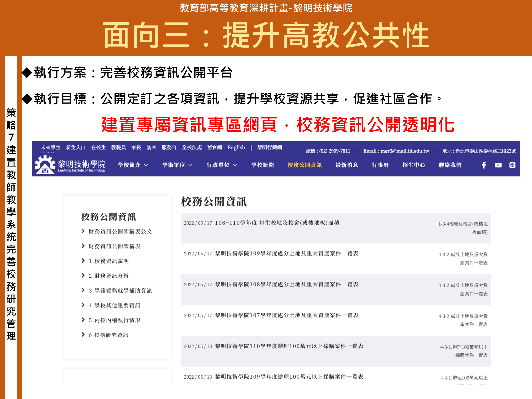Open 109學年度處分土地及重大資產案件一覽表 entry
Screen dimensions: 532x399
tap(286, 253)
